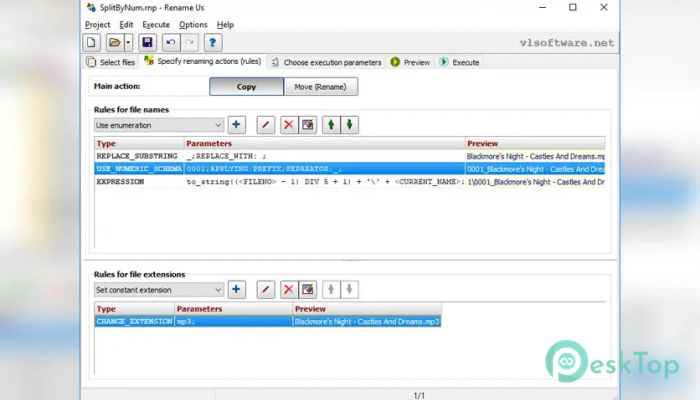Select the EXPRESSION rule row

click(350, 182)
